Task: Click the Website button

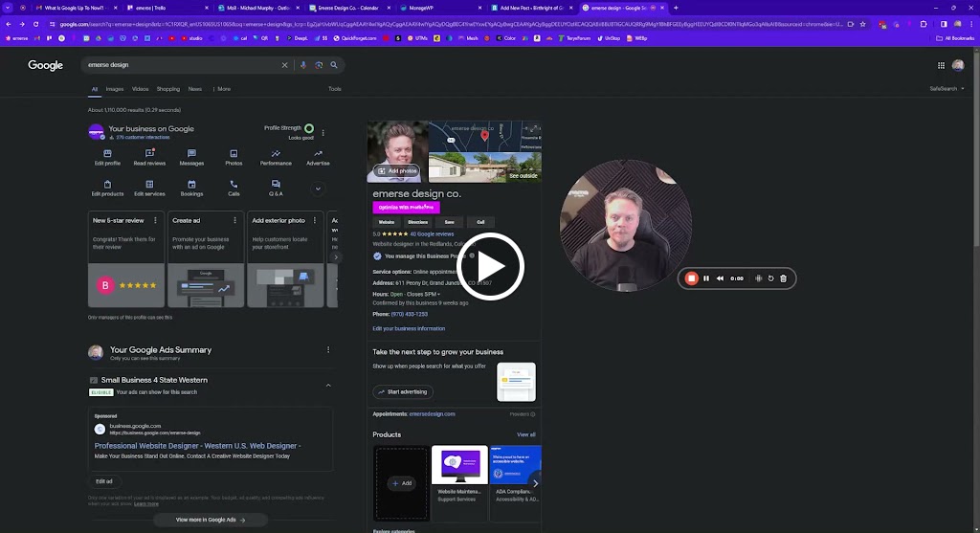Action: 387,222
